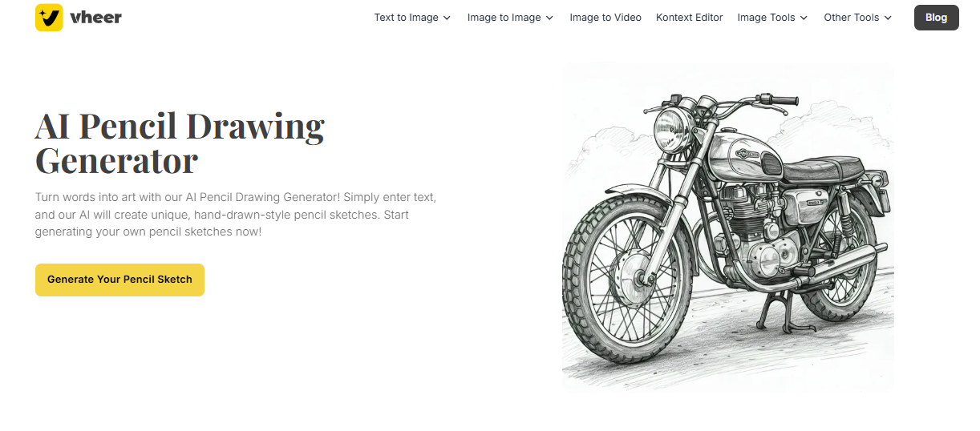Expand the chevron beside Text to Image

click(x=447, y=18)
